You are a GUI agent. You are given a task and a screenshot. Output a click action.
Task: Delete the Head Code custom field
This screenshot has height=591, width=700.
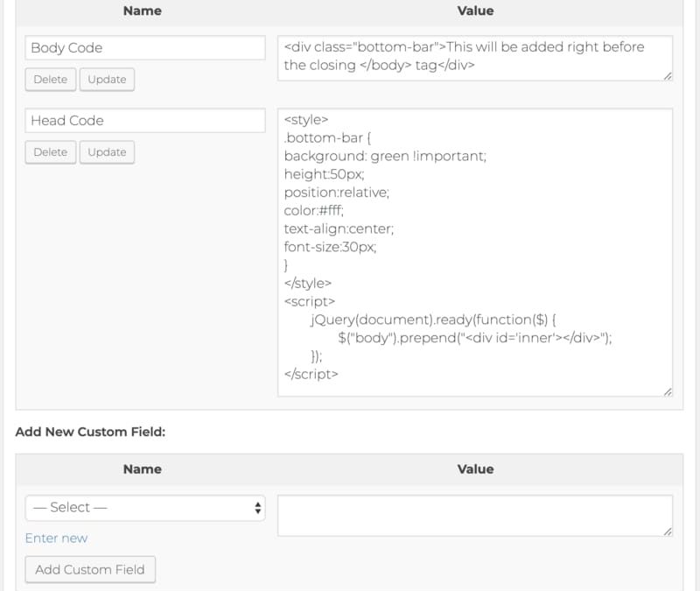[x=51, y=152]
